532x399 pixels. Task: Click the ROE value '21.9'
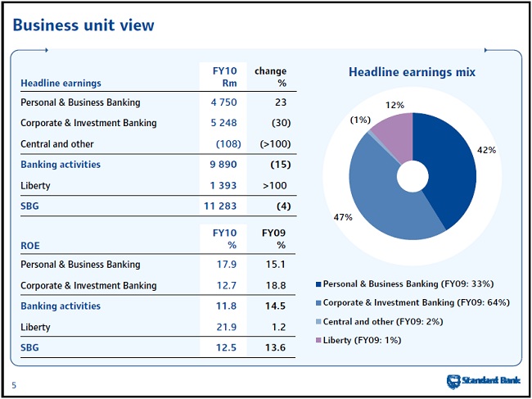coord(227,328)
